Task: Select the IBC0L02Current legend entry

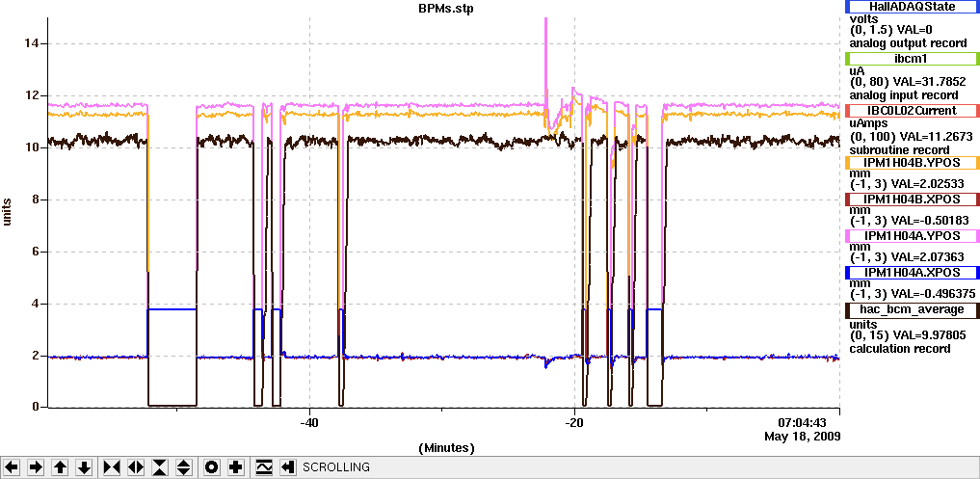Action: 912,111
